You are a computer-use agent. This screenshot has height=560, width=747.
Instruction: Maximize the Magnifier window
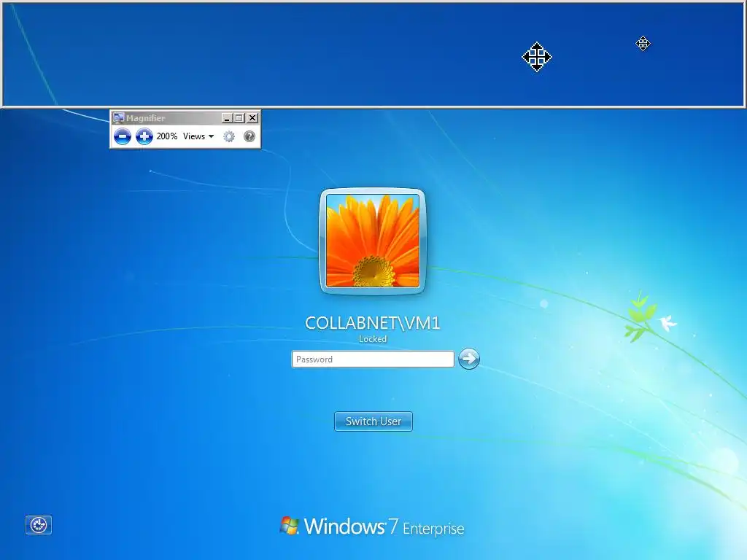(x=239, y=118)
